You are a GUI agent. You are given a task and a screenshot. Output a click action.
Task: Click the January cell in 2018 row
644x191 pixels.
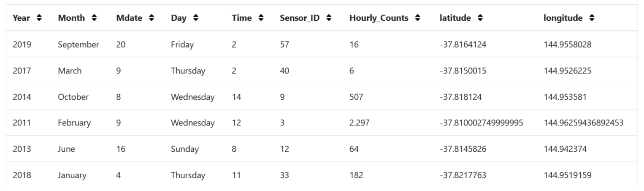pos(72,175)
